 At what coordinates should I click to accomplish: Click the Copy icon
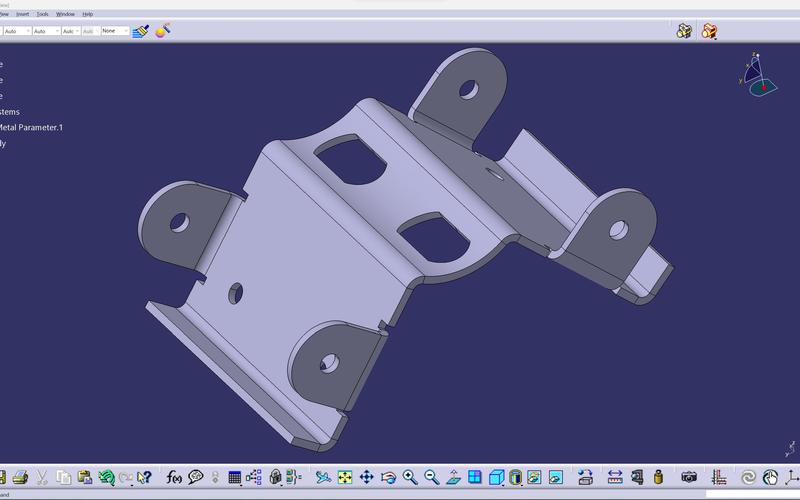click(x=63, y=478)
